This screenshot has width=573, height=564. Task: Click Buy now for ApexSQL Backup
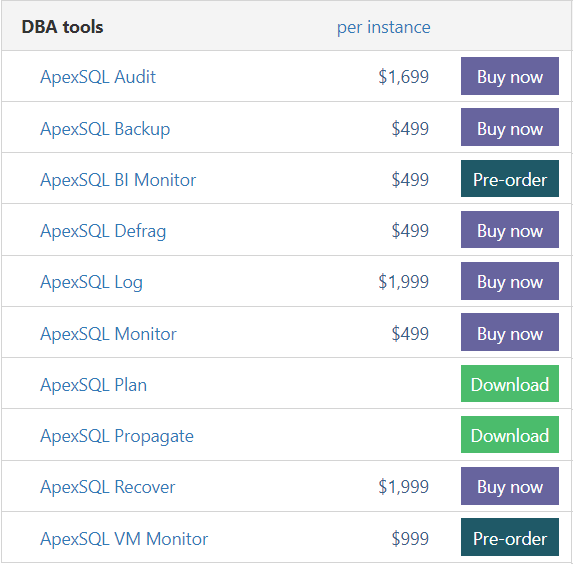pyautogui.click(x=510, y=127)
